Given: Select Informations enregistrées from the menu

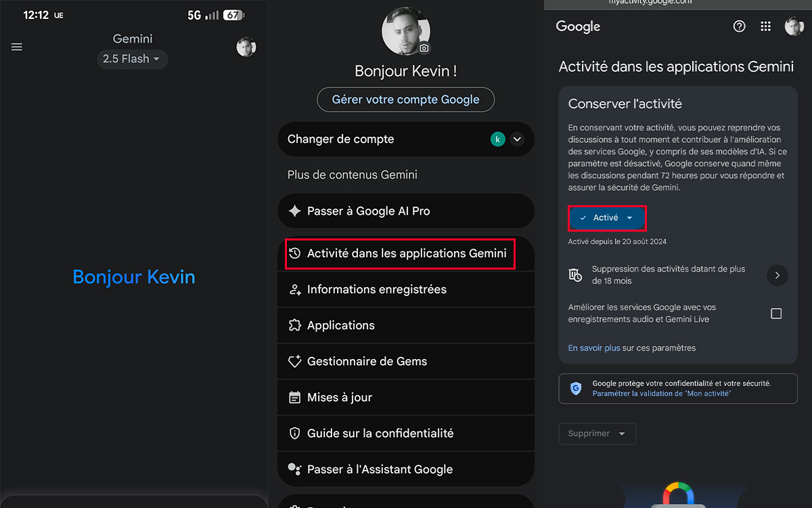Looking at the screenshot, I should 369,289.
